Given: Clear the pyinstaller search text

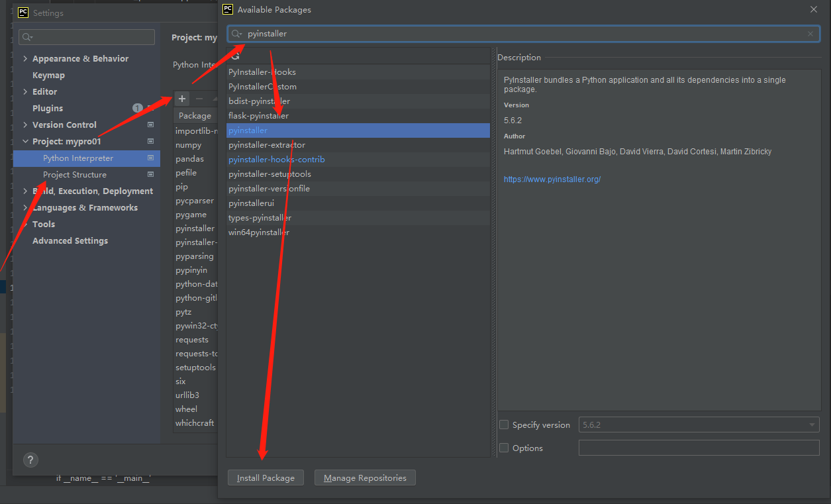Looking at the screenshot, I should coord(810,34).
